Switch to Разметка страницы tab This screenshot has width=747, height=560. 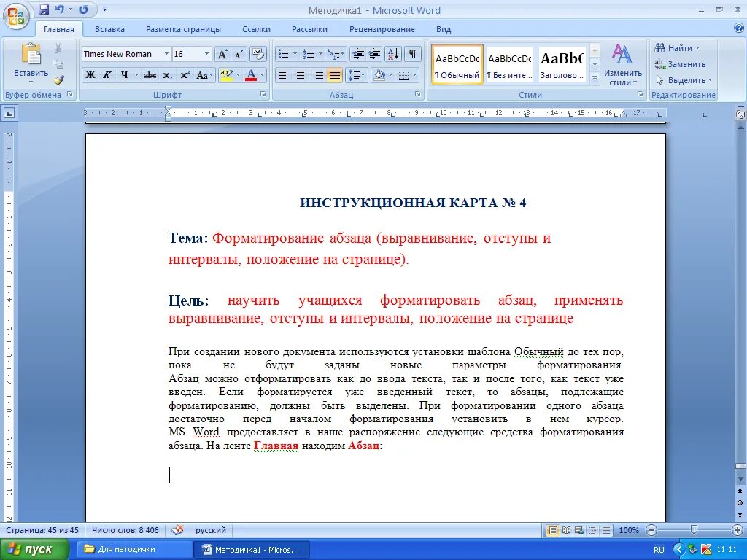point(183,29)
